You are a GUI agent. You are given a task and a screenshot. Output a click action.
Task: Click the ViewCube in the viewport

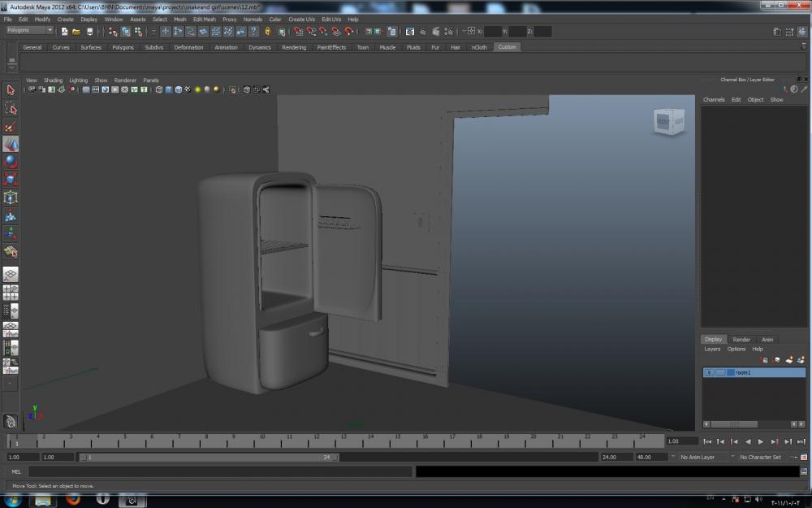(x=668, y=122)
